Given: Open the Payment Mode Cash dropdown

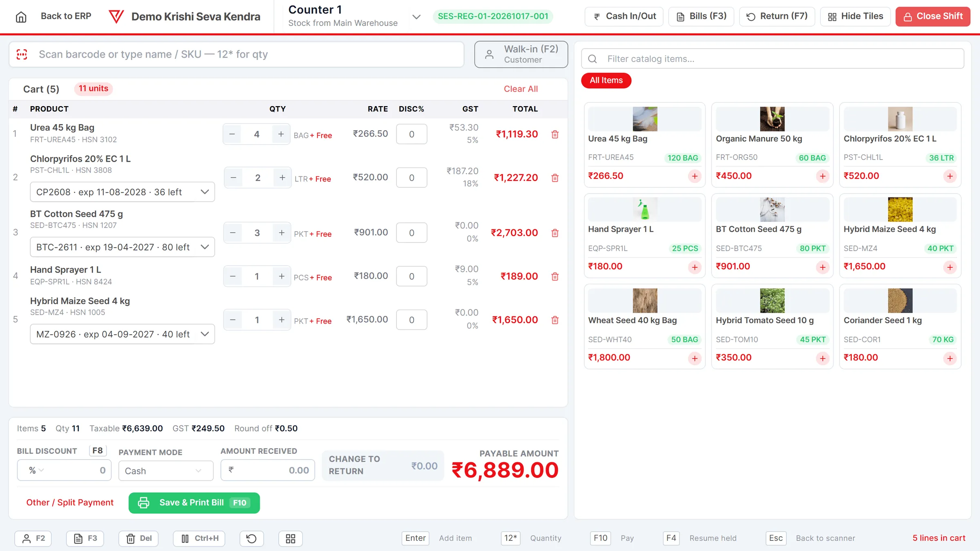Looking at the screenshot, I should [x=166, y=471].
